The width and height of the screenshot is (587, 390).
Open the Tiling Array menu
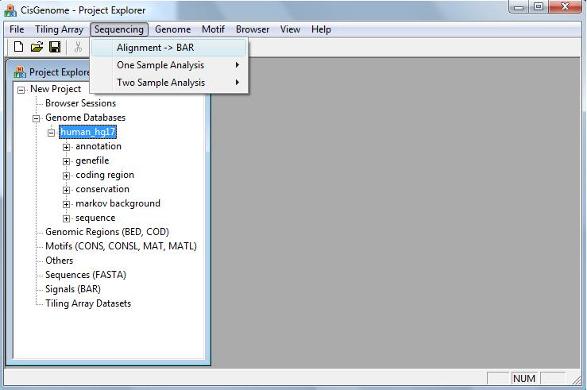pyautogui.click(x=59, y=30)
